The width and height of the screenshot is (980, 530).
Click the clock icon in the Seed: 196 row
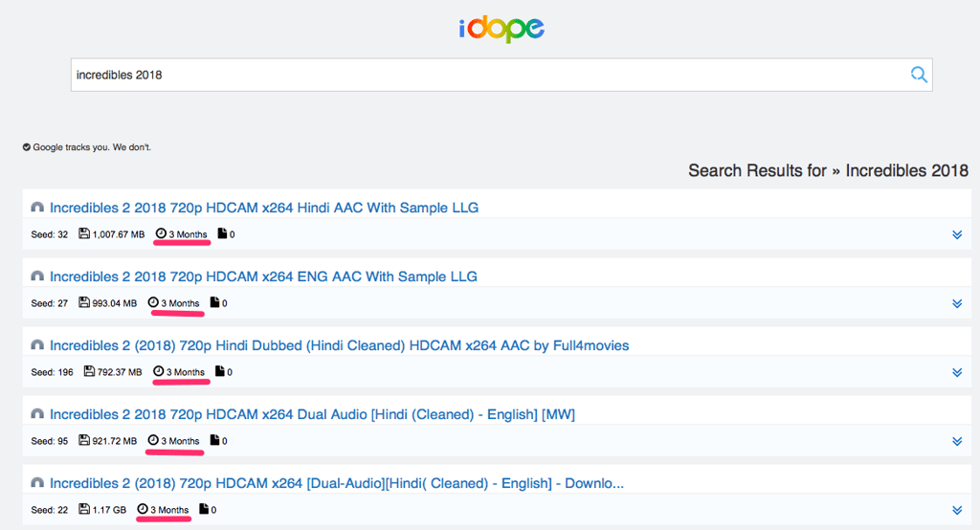[159, 371]
